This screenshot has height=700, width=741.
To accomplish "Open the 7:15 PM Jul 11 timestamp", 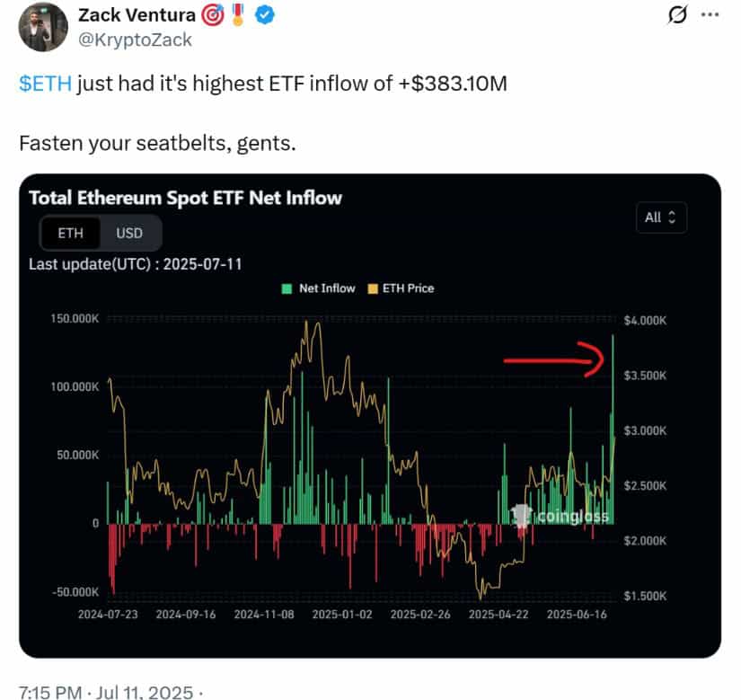I will (106, 693).
